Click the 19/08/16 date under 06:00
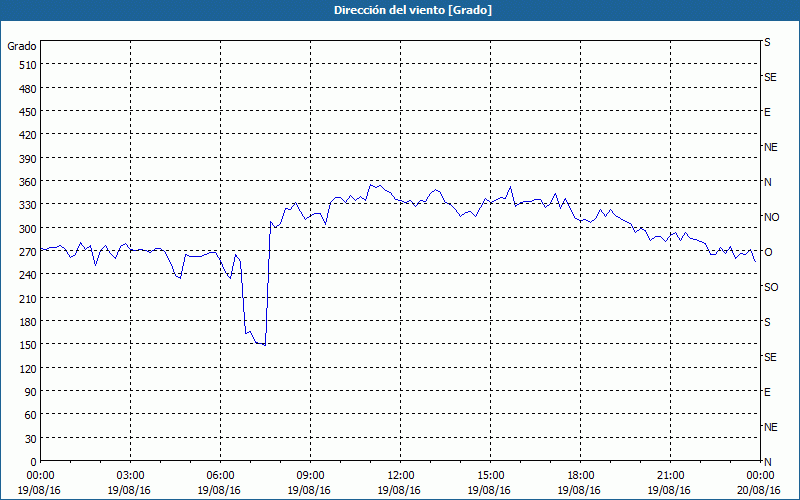 (x=219, y=490)
